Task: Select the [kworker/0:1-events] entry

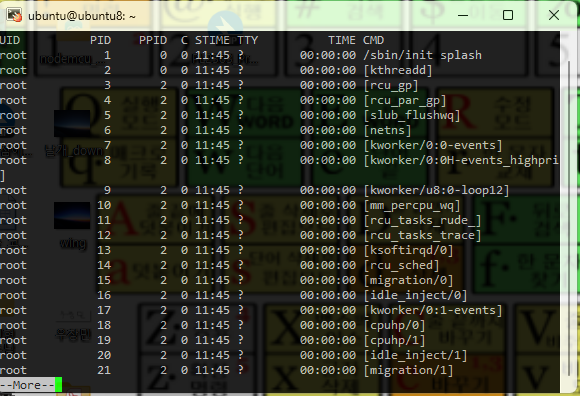Action: 433,310
